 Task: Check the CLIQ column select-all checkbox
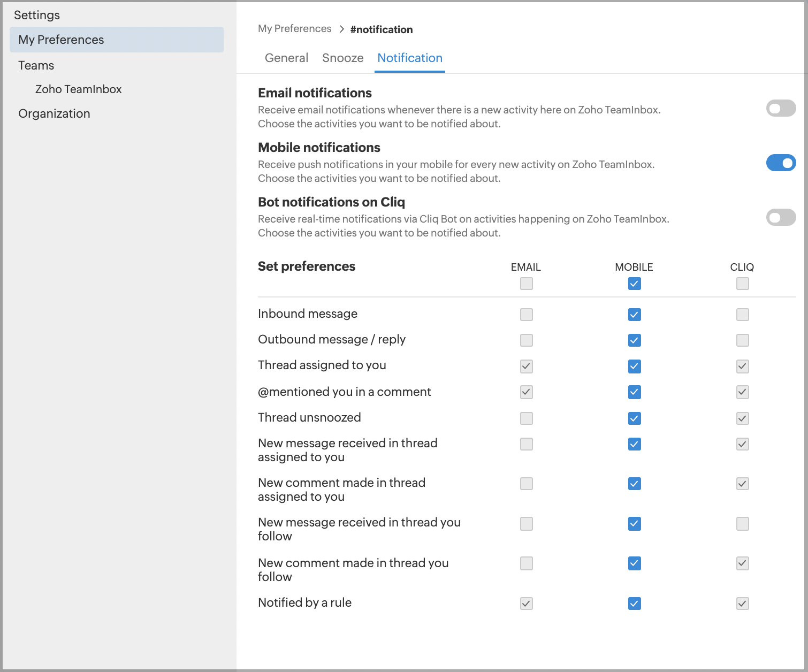(x=742, y=284)
